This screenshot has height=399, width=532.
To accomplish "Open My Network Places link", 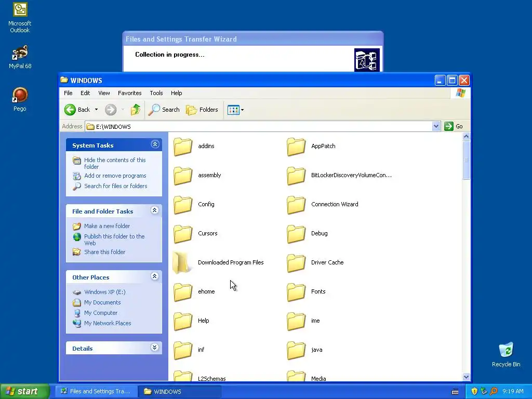I will tap(108, 323).
